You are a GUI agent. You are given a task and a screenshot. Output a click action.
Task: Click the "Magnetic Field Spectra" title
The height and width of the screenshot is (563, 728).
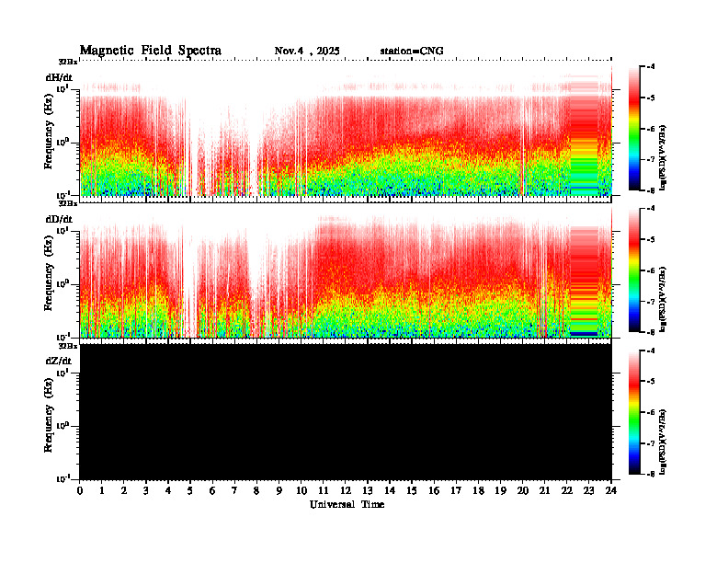point(151,51)
